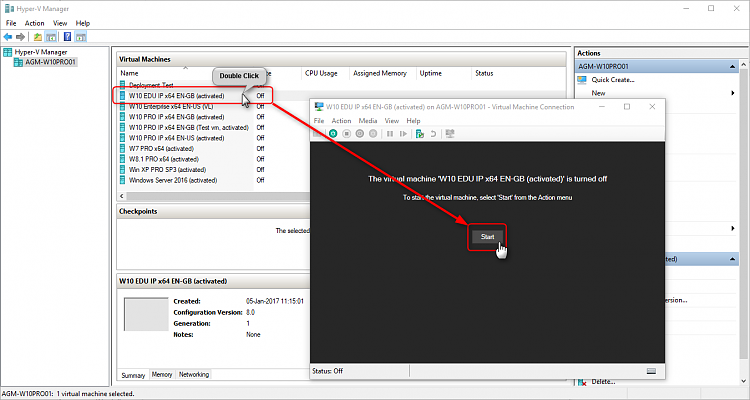Click the Actions pane scroll up arrow
The image size is (750, 400).
tap(745, 64)
